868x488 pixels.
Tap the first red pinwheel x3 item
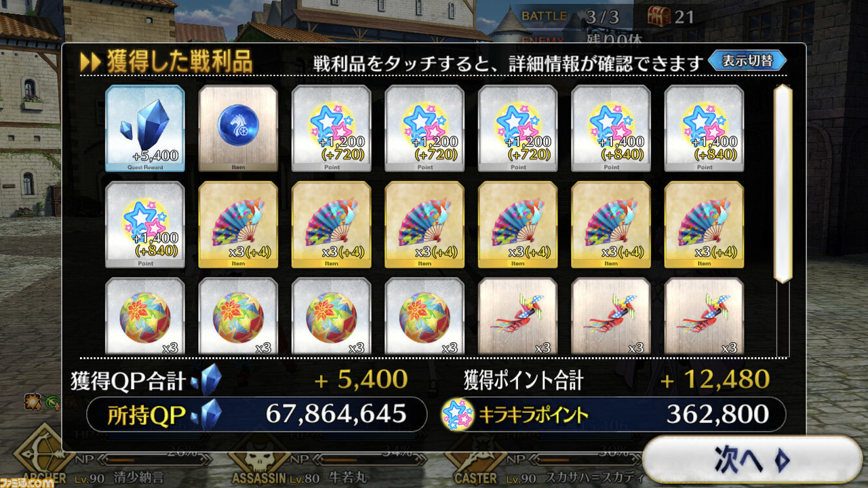pos(518,317)
